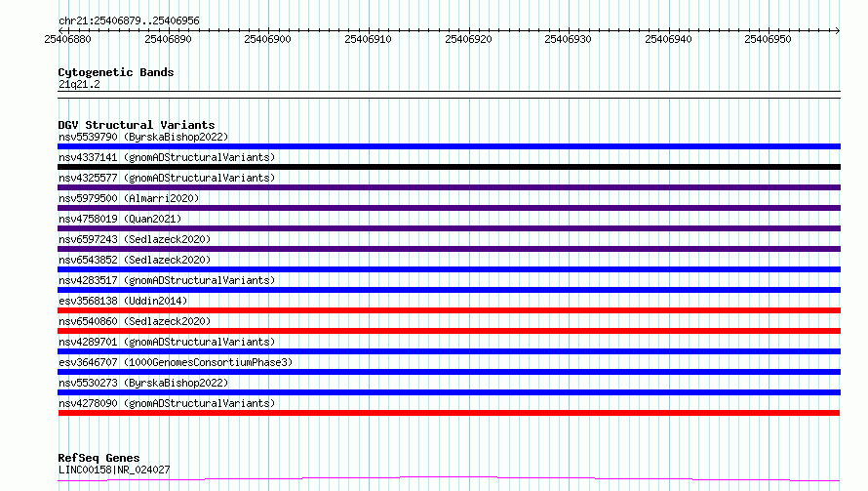Click ruler position 25406890
Screen dimensions: 868x491
(168, 39)
